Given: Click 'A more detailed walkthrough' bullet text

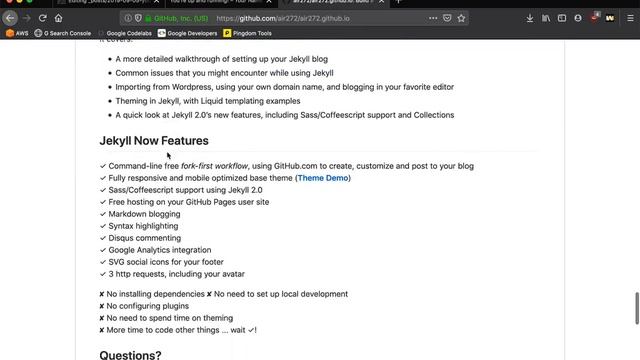Looking at the screenshot, I should (x=221, y=59).
